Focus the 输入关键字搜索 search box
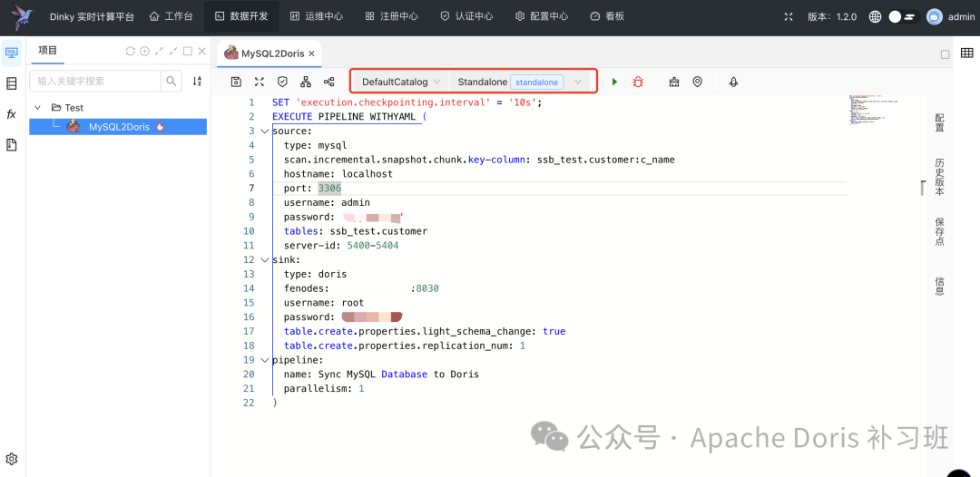 (x=95, y=81)
